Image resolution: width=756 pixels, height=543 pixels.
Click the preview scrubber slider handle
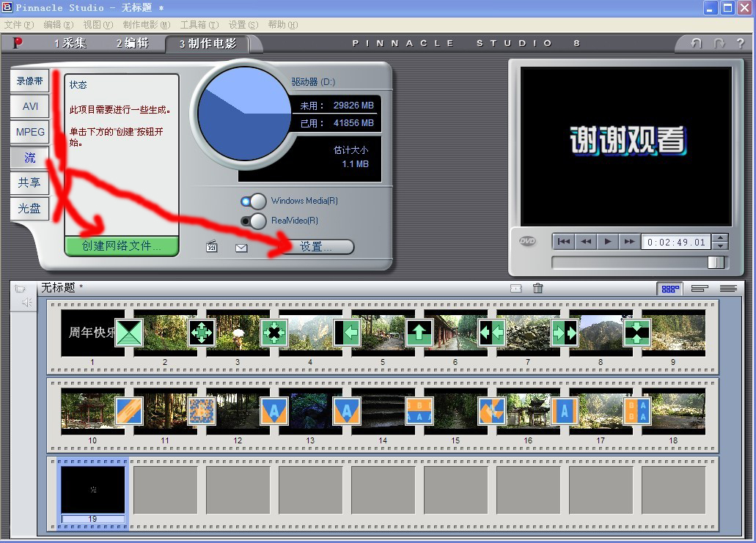[716, 262]
